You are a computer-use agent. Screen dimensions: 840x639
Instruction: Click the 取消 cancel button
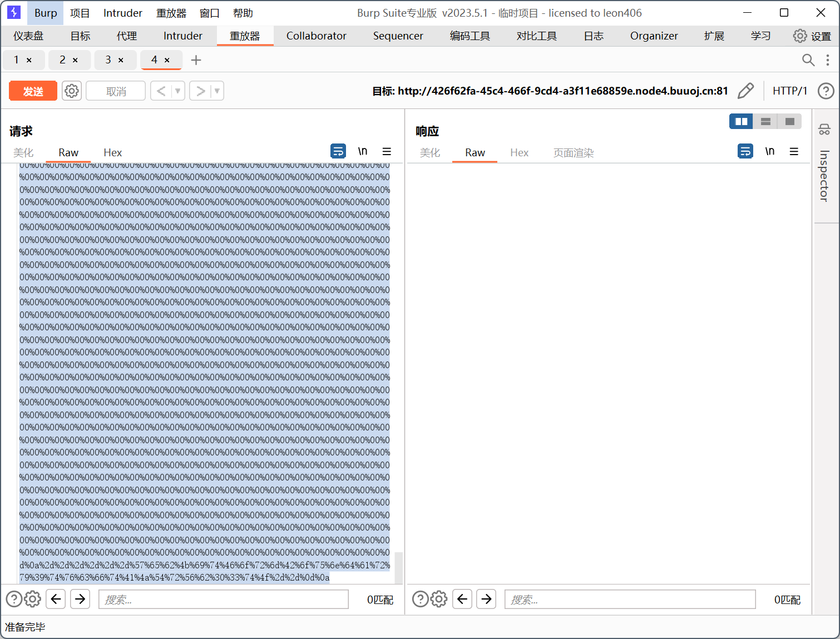[116, 91]
